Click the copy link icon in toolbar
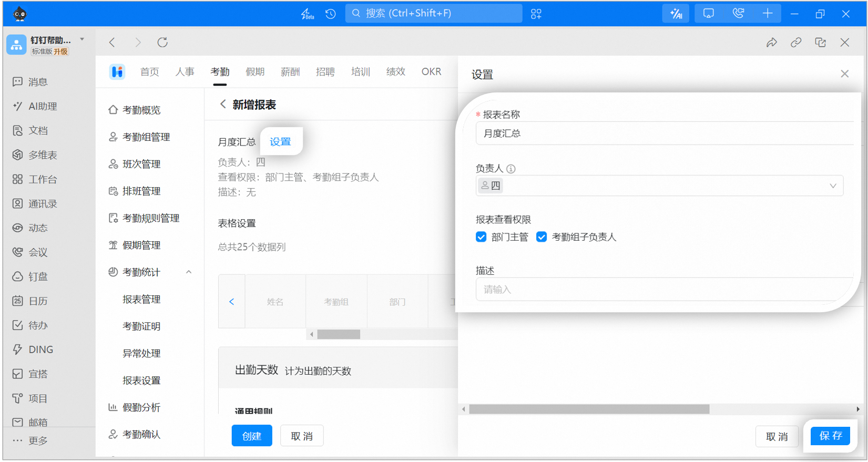This screenshot has width=868, height=462. [796, 43]
